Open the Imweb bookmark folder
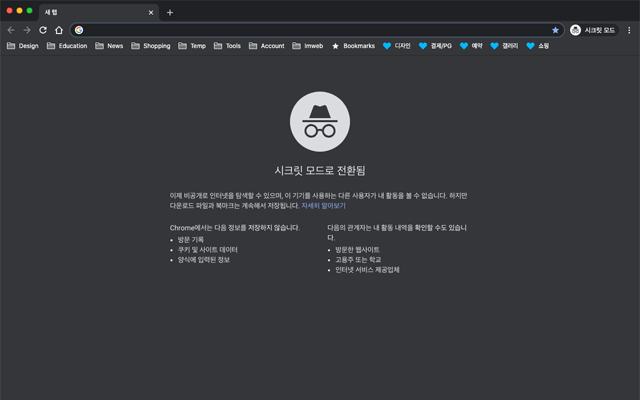 pos(308,46)
